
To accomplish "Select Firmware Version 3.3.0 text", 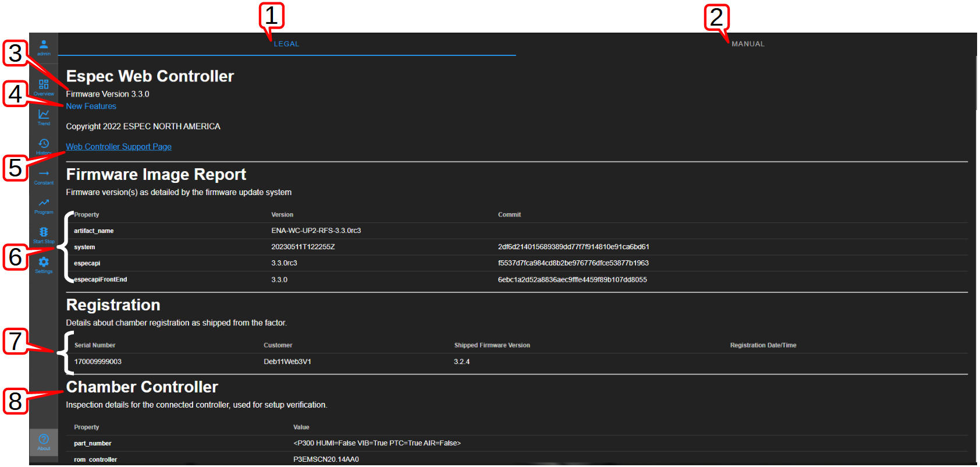I will click(x=108, y=94).
